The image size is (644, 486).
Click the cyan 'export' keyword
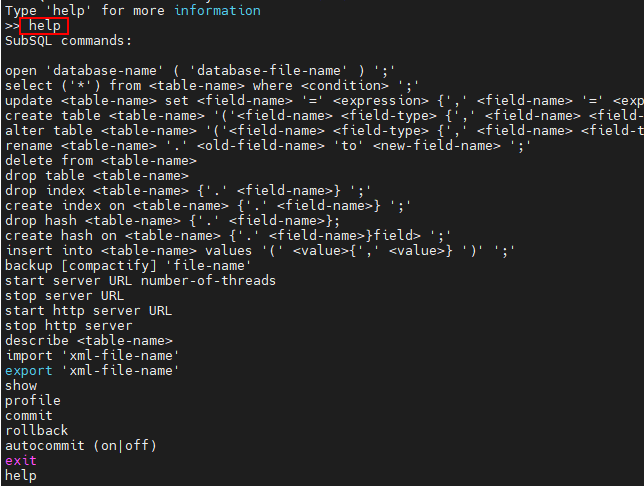tap(29, 371)
